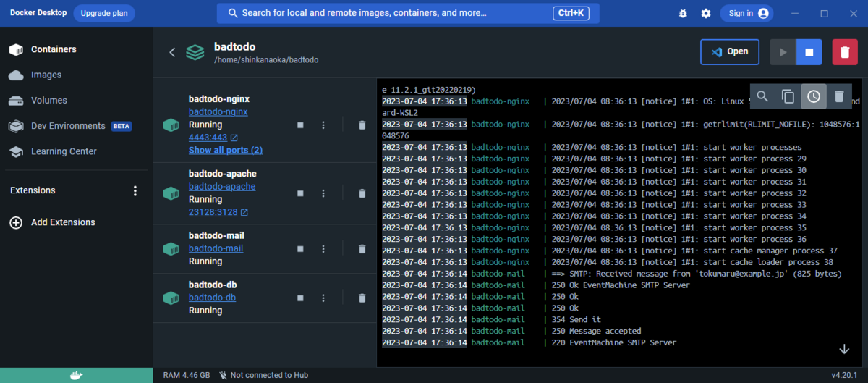Open the badtodo-apache container link
Image resolution: width=868 pixels, height=383 pixels.
point(222,187)
